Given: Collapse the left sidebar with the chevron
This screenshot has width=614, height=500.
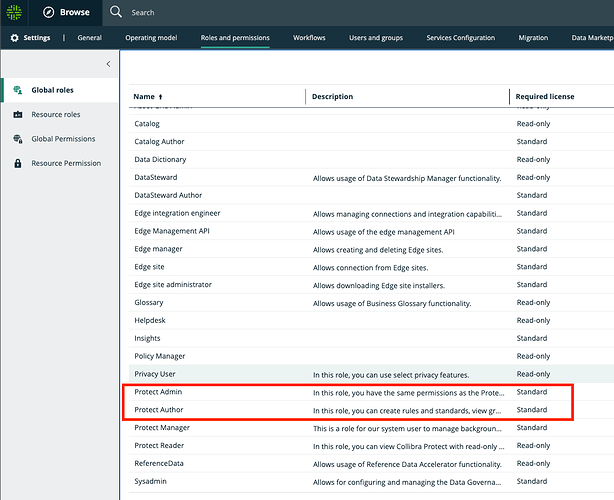Looking at the screenshot, I should 108,64.
